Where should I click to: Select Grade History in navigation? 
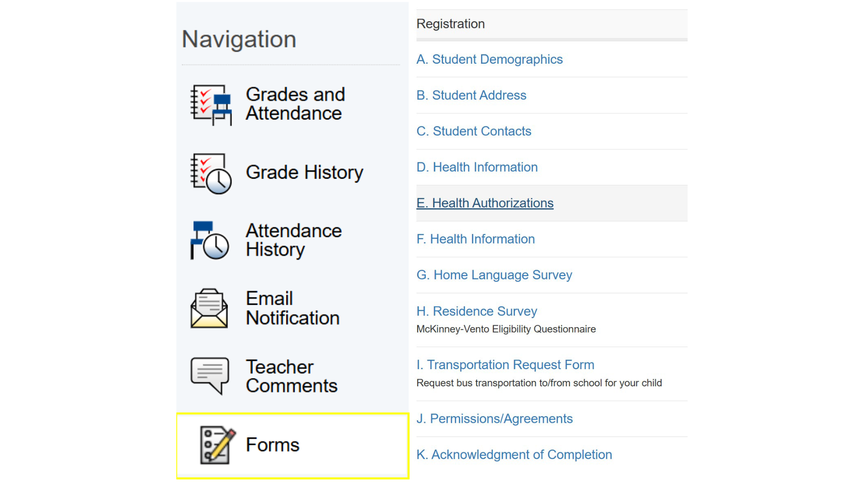tap(304, 173)
